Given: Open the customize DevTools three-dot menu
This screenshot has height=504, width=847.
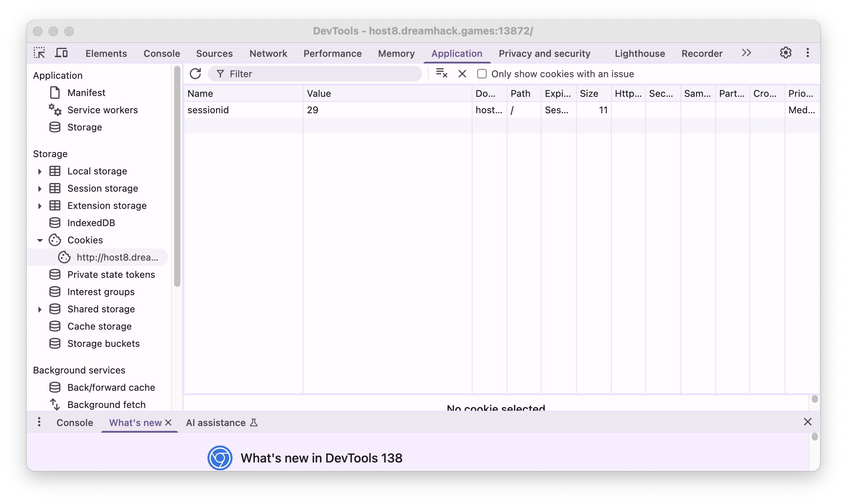Looking at the screenshot, I should pos(807,53).
